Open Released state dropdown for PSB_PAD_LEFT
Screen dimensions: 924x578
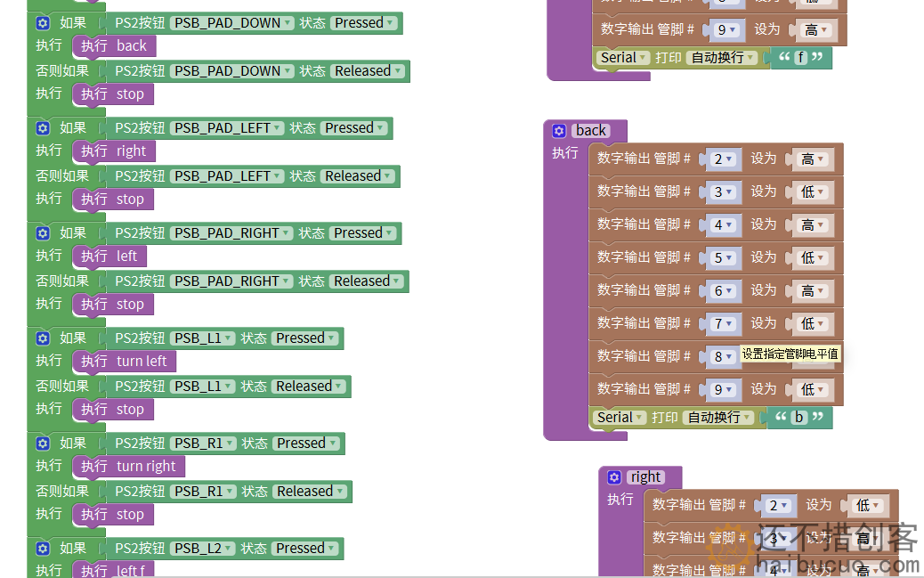tap(358, 175)
